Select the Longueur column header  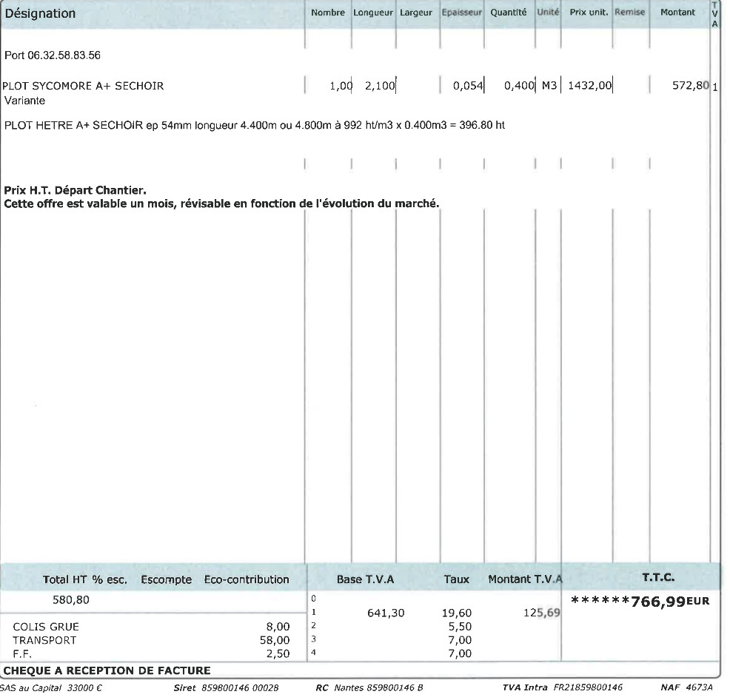[374, 13]
